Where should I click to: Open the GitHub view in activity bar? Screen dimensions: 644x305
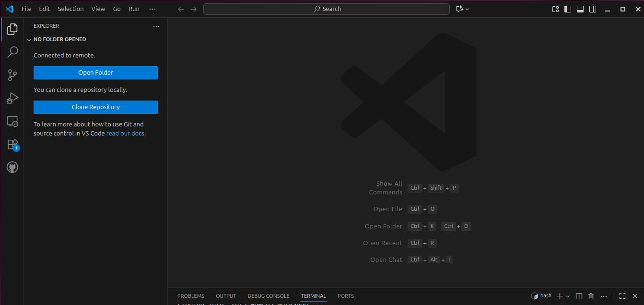click(x=12, y=168)
